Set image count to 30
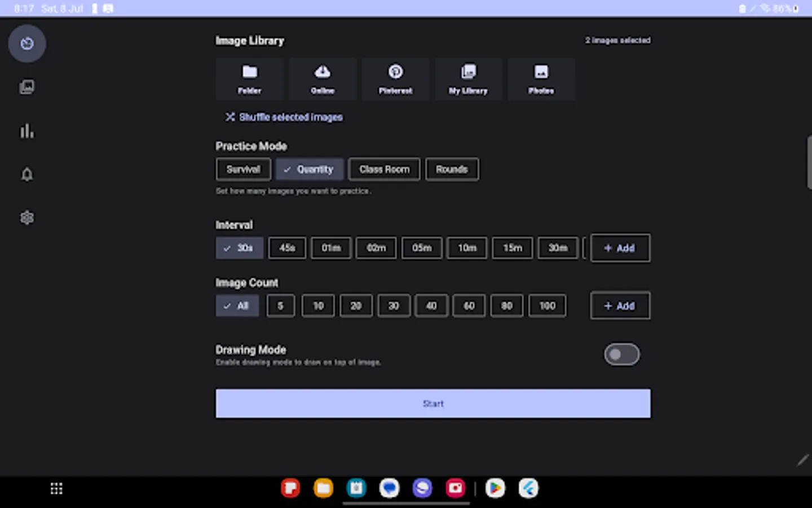Viewport: 812px width, 508px height. [394, 306]
